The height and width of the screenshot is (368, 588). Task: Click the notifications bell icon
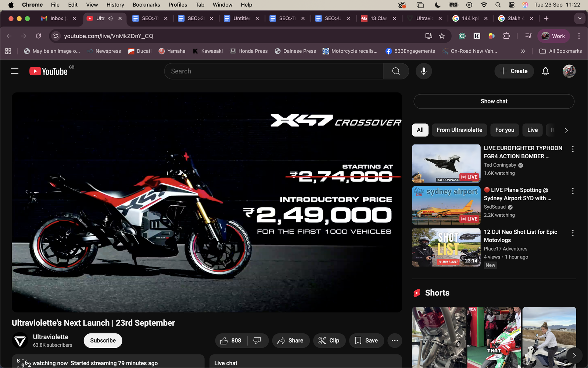coord(545,71)
